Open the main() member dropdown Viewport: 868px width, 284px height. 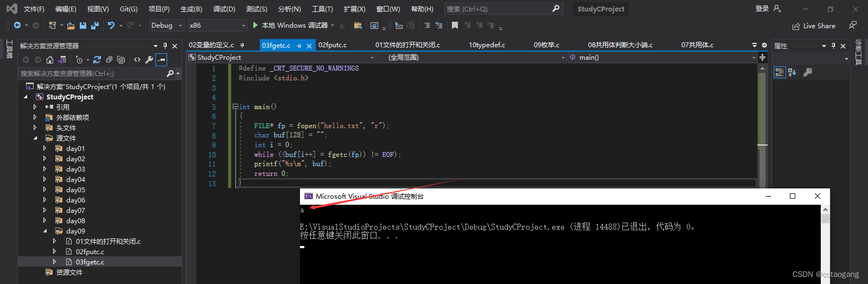(662, 57)
